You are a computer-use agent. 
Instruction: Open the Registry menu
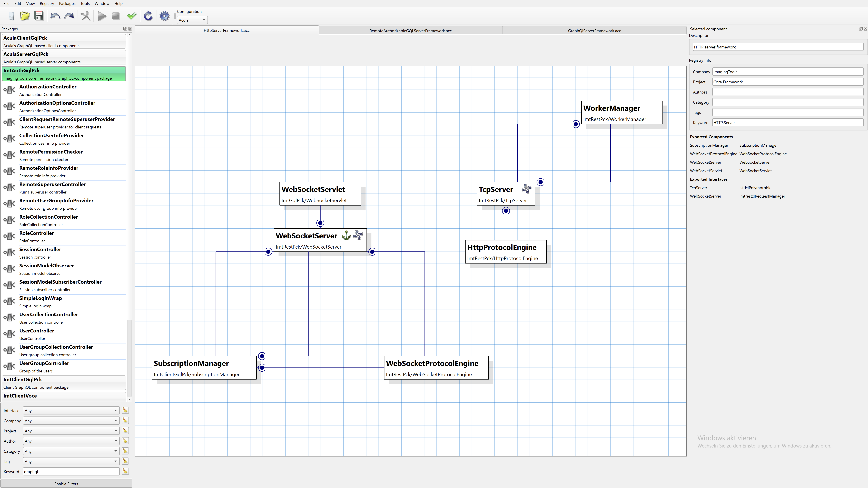click(46, 3)
